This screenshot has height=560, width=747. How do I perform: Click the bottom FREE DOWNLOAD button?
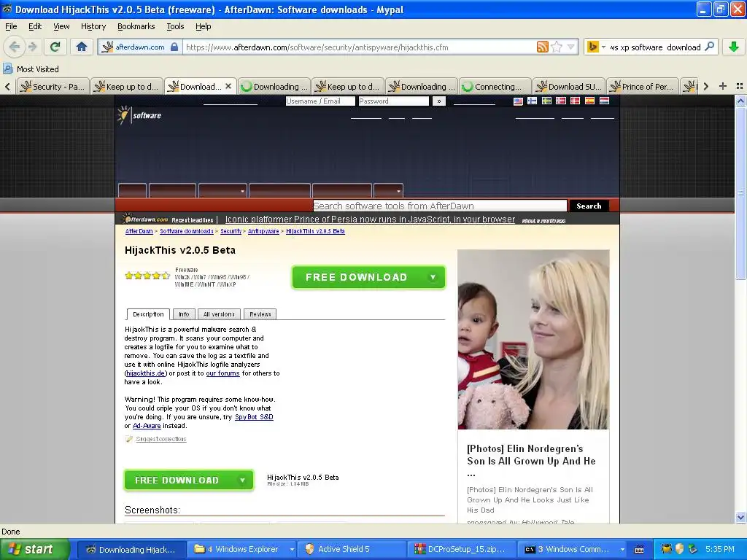(189, 480)
